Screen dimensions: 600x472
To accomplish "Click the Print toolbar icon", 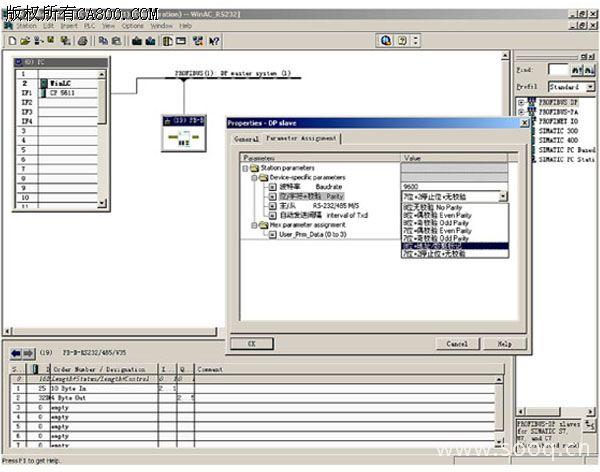I will (x=83, y=41).
